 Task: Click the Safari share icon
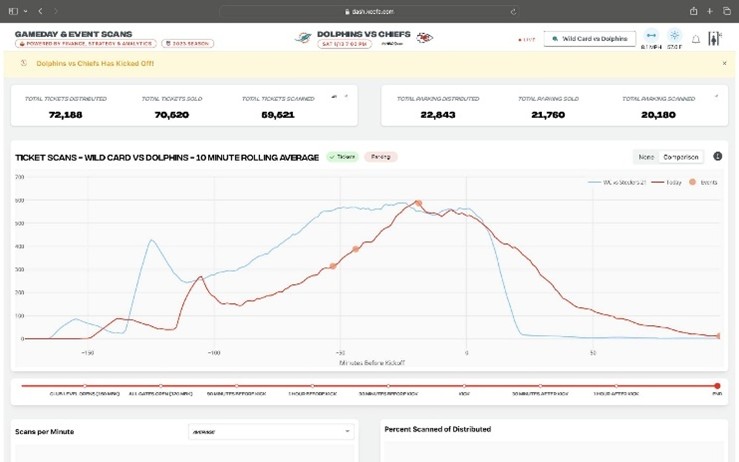click(x=694, y=11)
